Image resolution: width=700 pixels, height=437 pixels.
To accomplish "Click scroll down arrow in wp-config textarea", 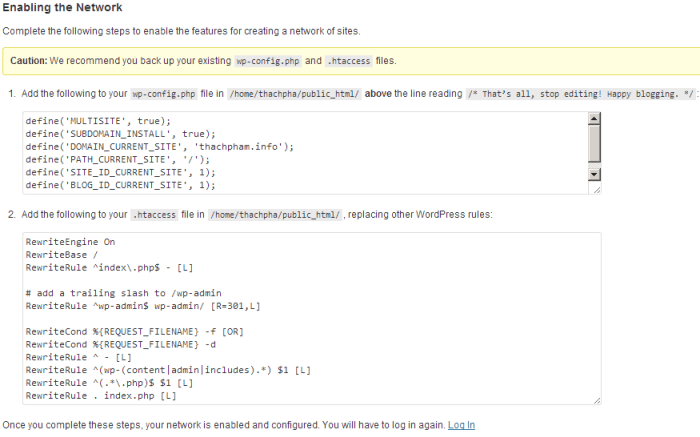I will [x=594, y=175].
